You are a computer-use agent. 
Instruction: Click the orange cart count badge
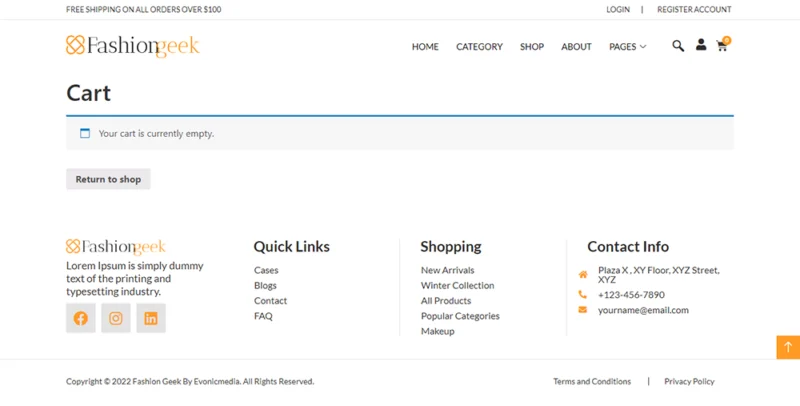(x=727, y=40)
